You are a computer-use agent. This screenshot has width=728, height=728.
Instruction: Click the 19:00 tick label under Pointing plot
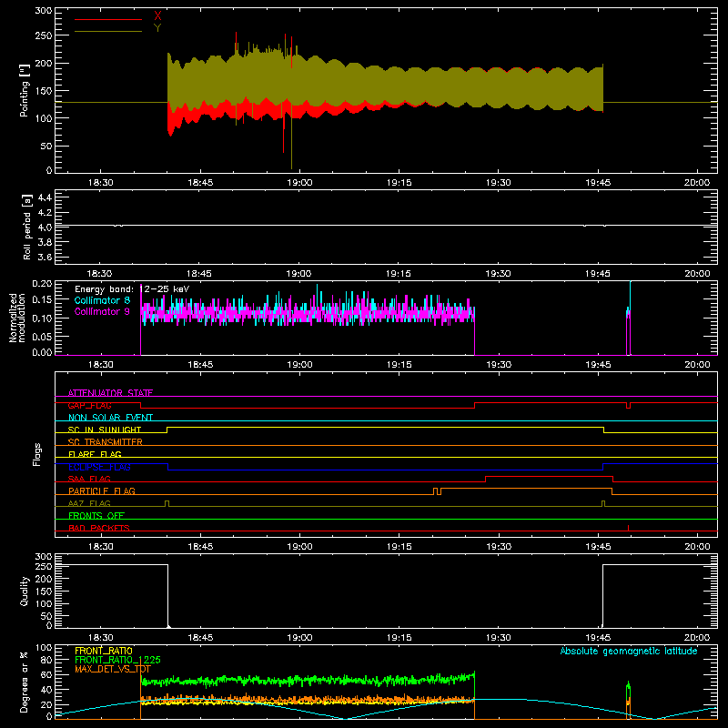[x=299, y=183]
